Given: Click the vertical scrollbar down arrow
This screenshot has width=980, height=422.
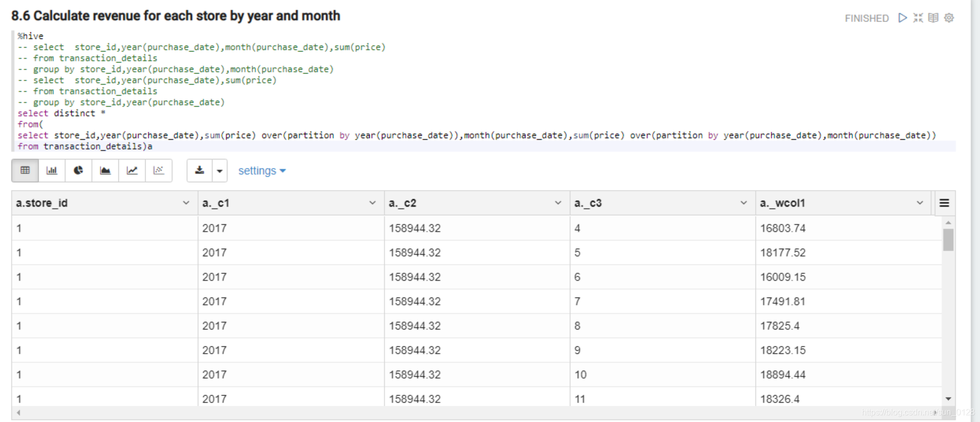Looking at the screenshot, I should pos(948,399).
